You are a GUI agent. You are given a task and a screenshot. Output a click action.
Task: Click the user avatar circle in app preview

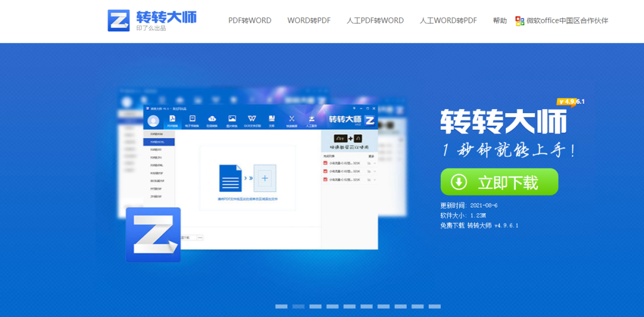153,121
